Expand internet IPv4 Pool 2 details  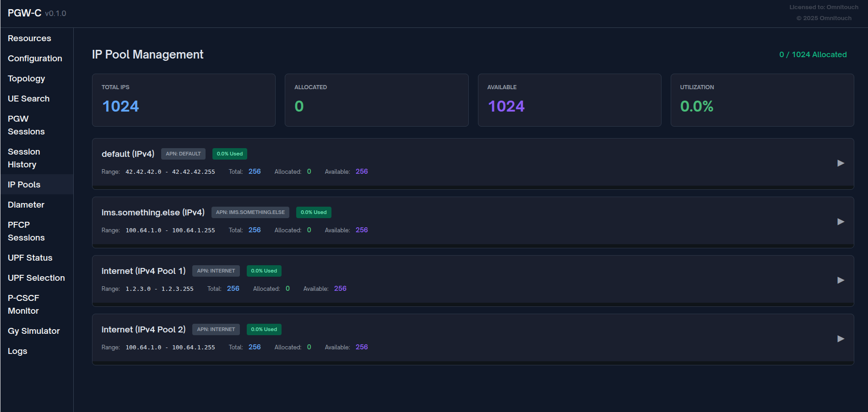click(841, 339)
